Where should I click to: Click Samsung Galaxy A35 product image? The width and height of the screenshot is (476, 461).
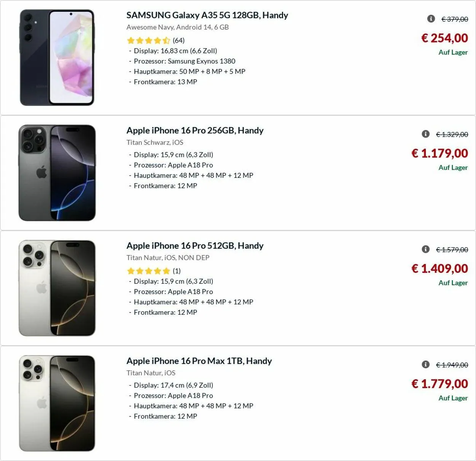coord(57,58)
